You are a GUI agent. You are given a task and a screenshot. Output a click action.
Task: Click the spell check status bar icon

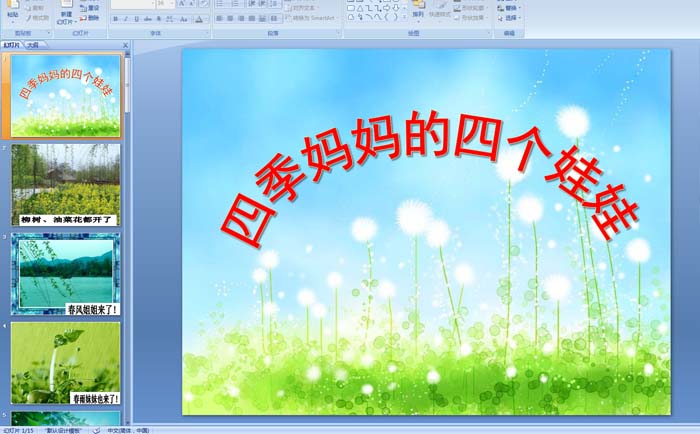[96, 430]
